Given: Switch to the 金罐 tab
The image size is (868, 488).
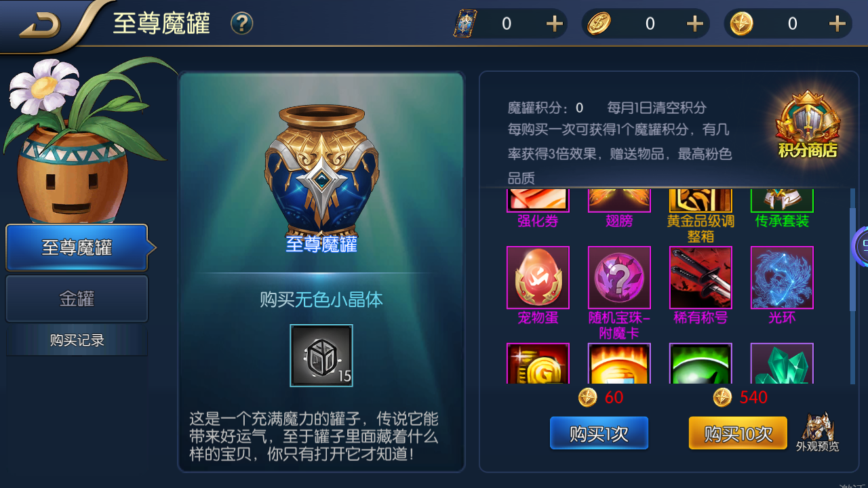Looking at the screenshot, I should pyautogui.click(x=77, y=298).
